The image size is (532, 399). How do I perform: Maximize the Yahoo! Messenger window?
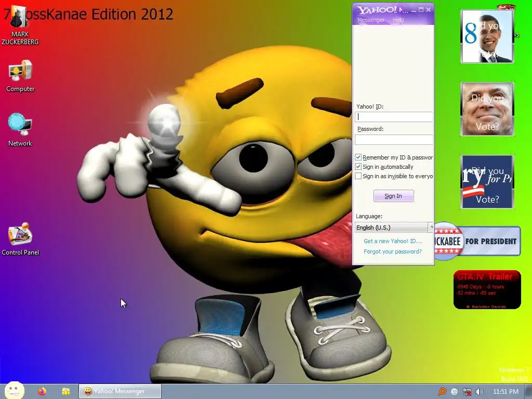click(x=421, y=10)
